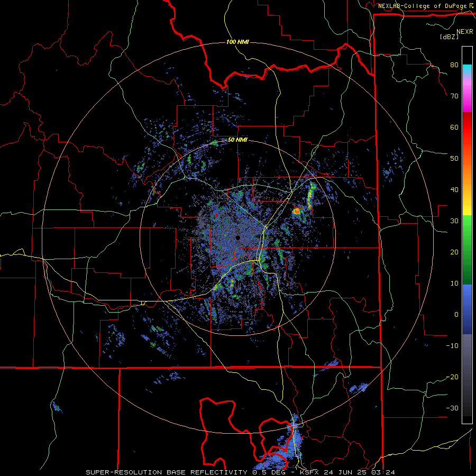476x476 pixels.
Task: Click the red-orange storm cell northeast of the radar
Action: [297, 211]
